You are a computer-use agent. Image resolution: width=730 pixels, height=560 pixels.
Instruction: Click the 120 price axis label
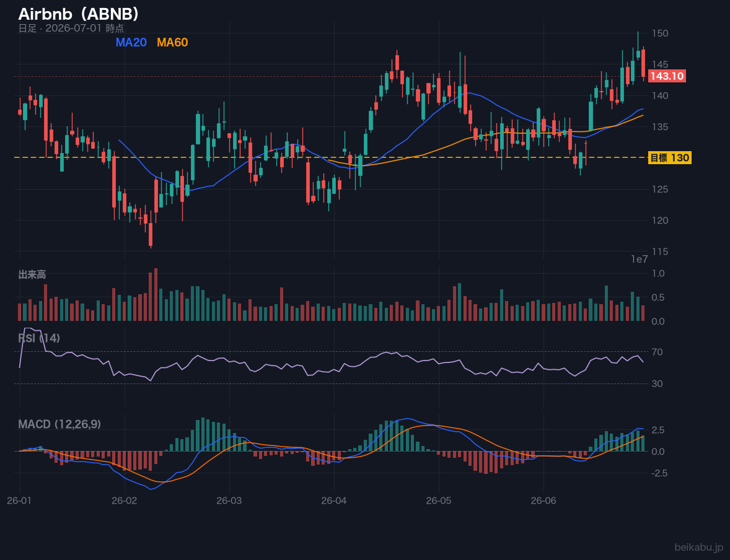(660, 220)
